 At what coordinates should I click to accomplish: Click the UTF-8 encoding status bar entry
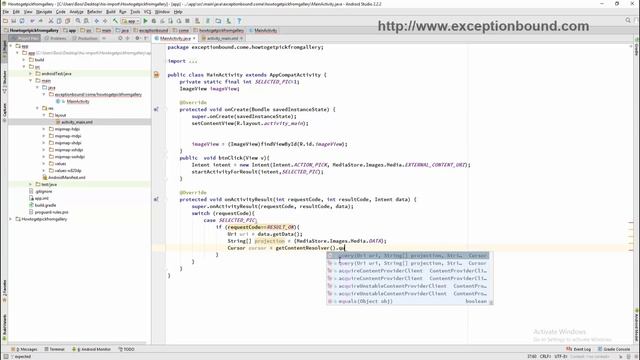click(x=561, y=356)
